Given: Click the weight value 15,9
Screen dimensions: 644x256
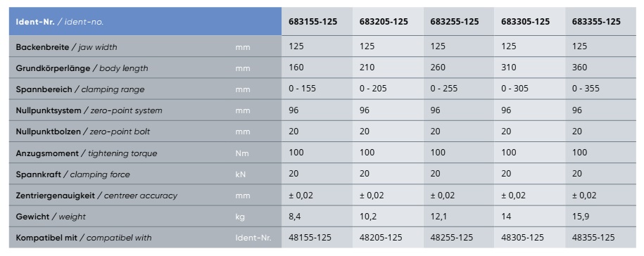Looking at the screenshot, I should coord(581,217).
